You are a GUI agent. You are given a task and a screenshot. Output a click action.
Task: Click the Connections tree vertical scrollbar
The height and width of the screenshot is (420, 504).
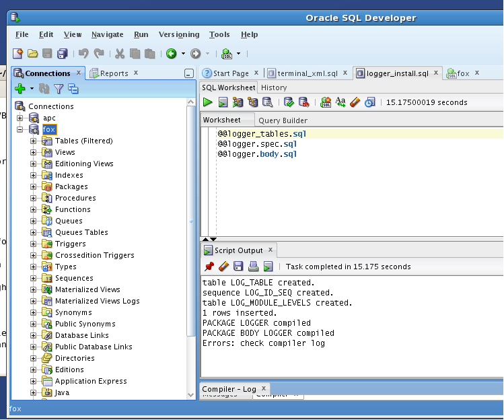(x=190, y=221)
